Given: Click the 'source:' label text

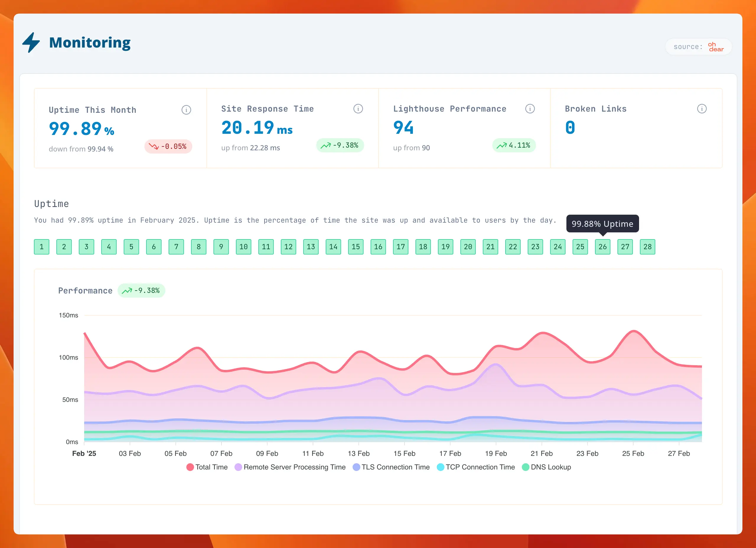Looking at the screenshot, I should [x=688, y=47].
